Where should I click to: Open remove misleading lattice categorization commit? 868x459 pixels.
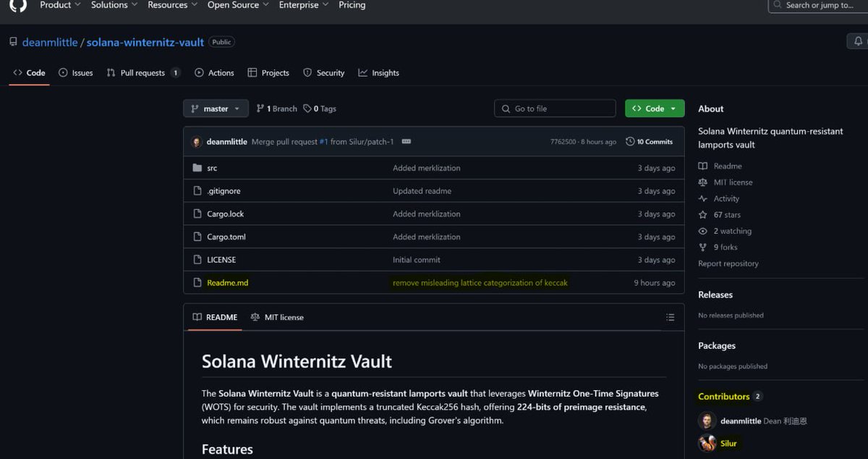click(480, 283)
